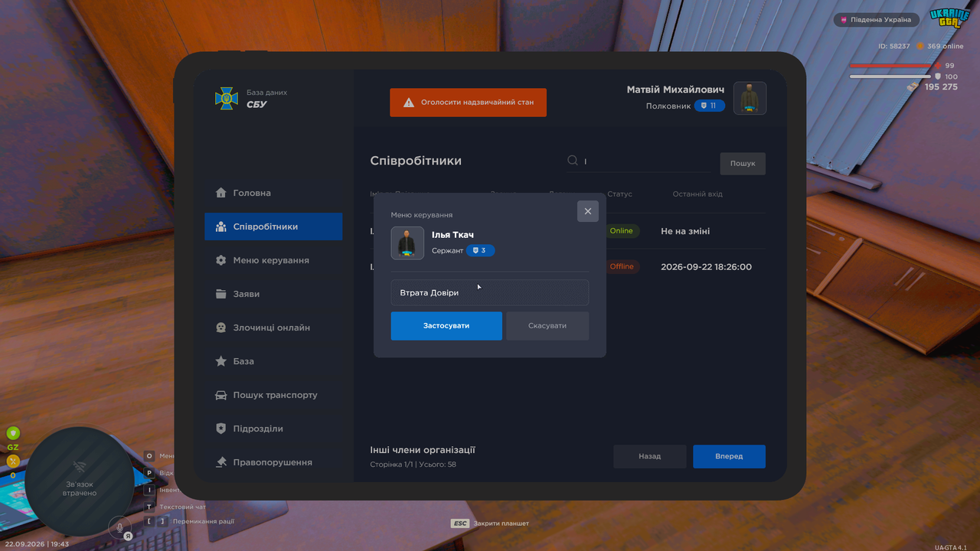Screen dimensions: 980x551
Task: Open the Заяви section
Action: 273,294
